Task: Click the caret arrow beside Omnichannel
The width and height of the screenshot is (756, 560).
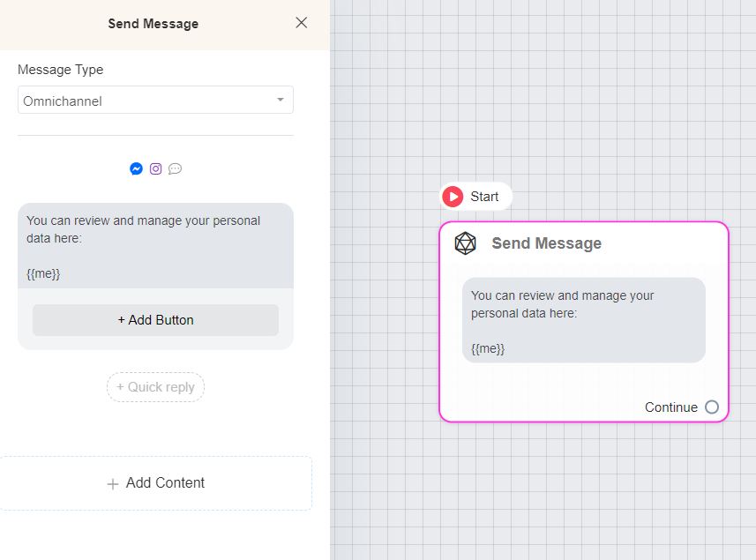Action: (281, 100)
